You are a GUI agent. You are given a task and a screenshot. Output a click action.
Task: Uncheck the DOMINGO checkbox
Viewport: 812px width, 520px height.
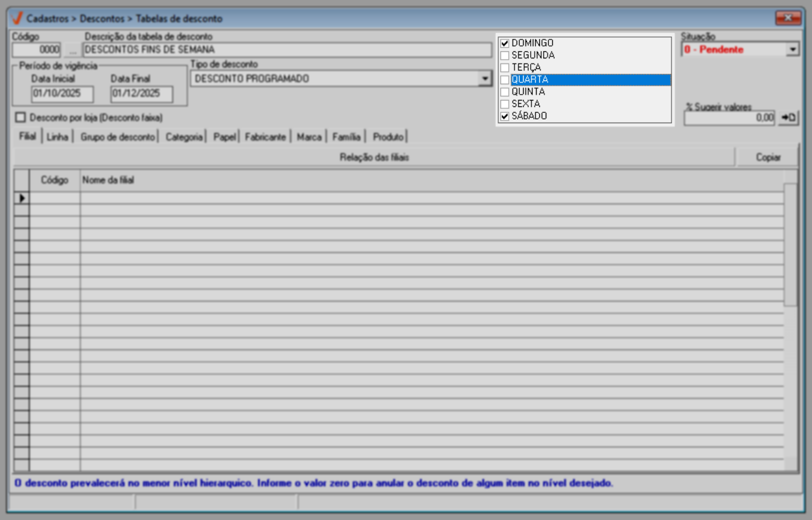(x=505, y=43)
